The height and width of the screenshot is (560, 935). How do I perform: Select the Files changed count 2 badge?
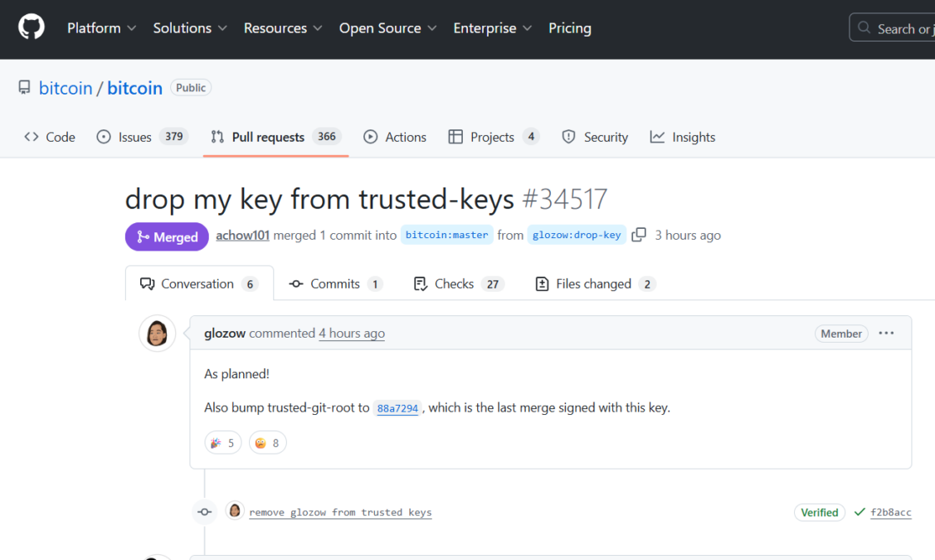(647, 285)
